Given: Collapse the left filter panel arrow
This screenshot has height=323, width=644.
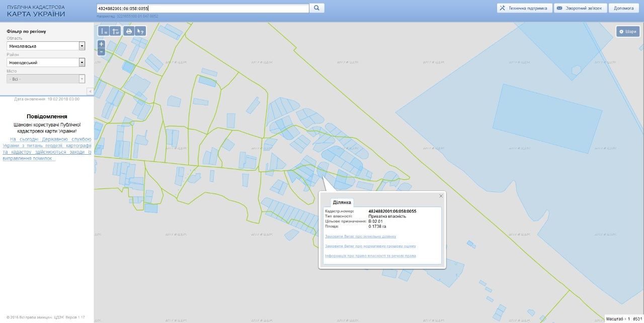Looking at the screenshot, I should 90,91.
